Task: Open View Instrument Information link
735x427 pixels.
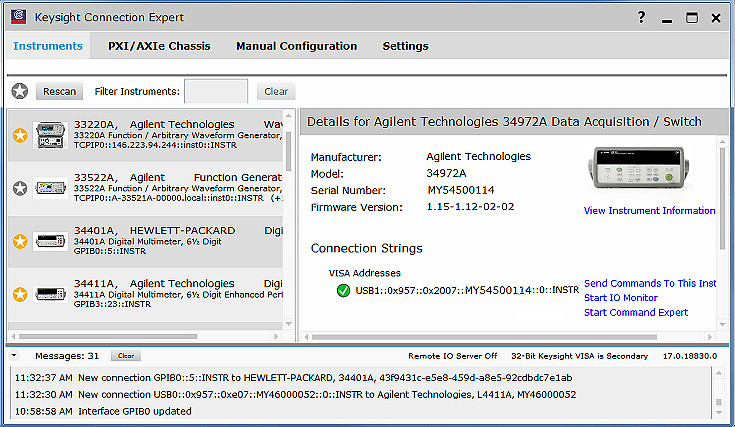Action: [649, 211]
